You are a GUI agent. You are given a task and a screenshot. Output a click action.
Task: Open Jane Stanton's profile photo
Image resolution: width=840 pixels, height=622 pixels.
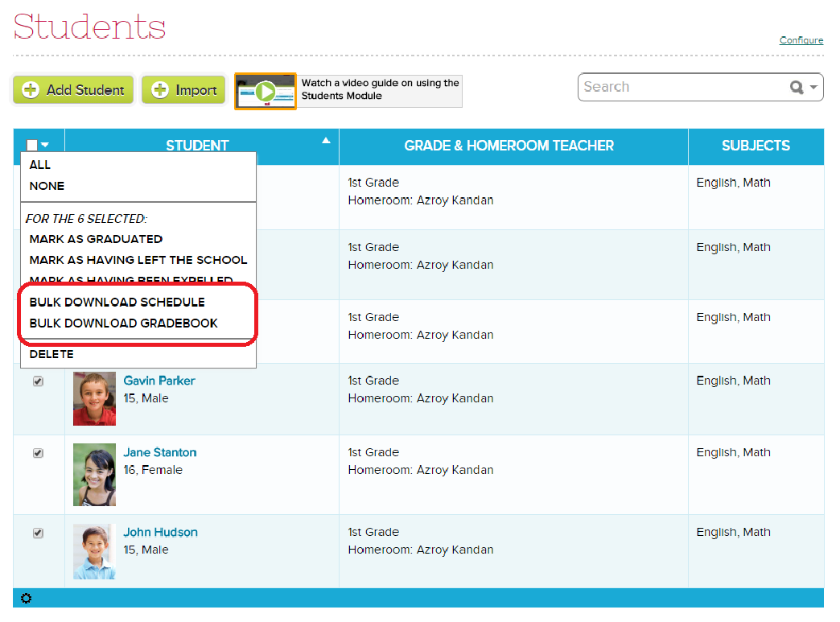pyautogui.click(x=94, y=475)
